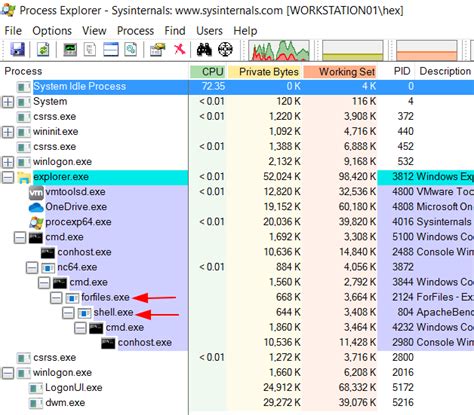Sort by the Description column header
474x415 pixels.
(445, 71)
